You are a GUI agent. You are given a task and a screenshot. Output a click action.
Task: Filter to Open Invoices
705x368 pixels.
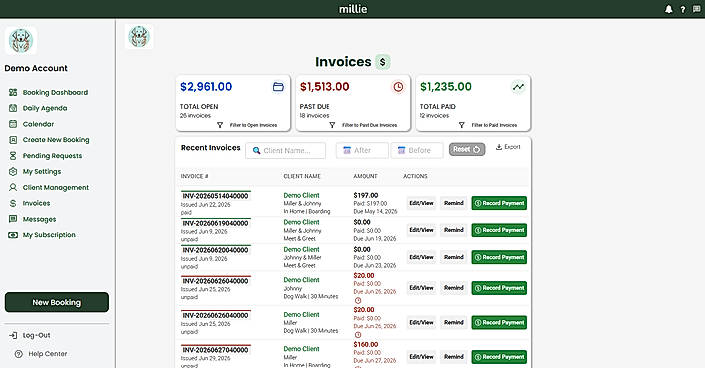(x=247, y=125)
